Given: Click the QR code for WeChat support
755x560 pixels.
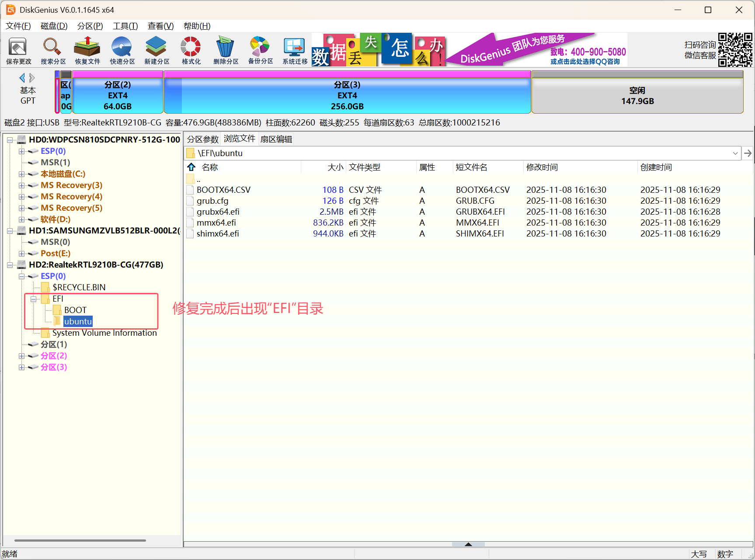Looking at the screenshot, I should tap(735, 49).
